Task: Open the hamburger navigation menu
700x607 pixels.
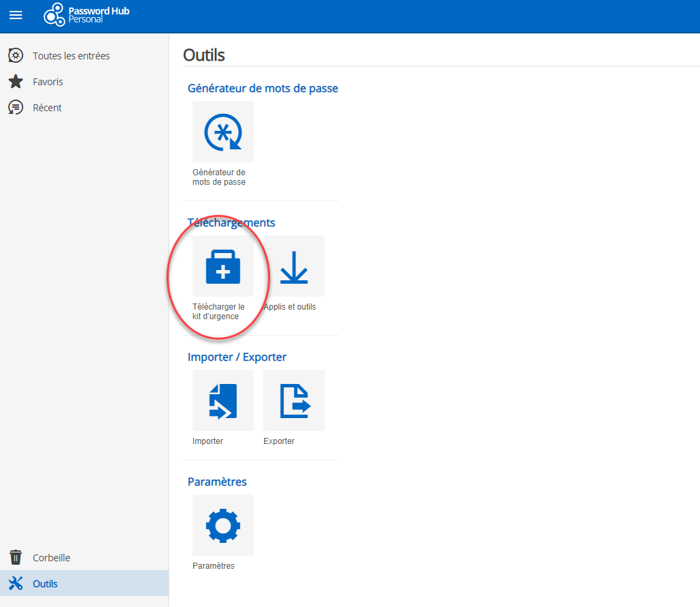Action: pyautogui.click(x=16, y=15)
